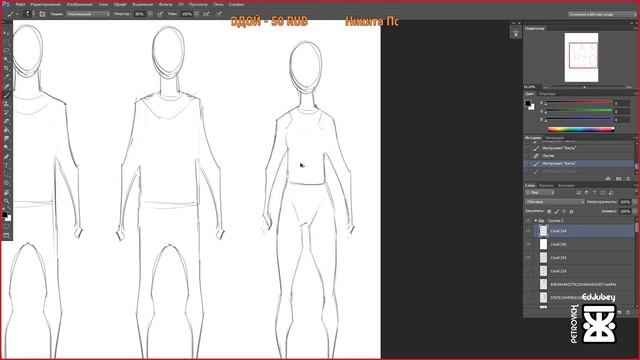This screenshot has width=640, height=360.
Task: Filter layers by smart objects icon
Action: [611, 193]
